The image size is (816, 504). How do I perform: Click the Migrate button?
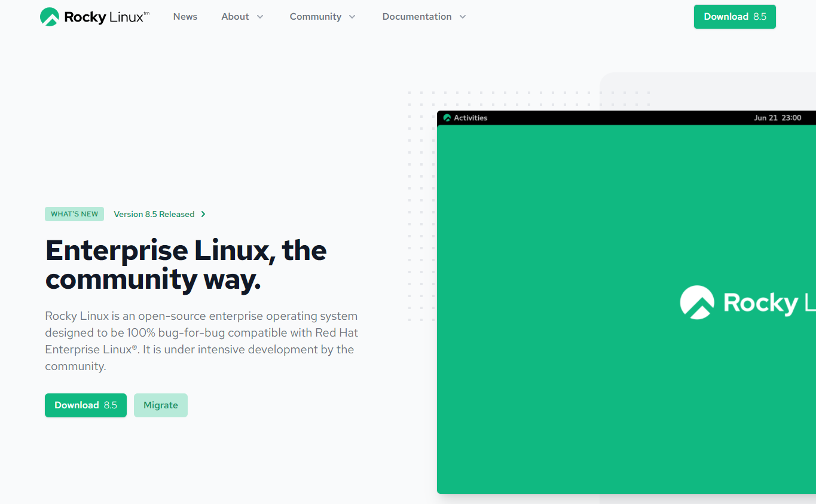161,405
